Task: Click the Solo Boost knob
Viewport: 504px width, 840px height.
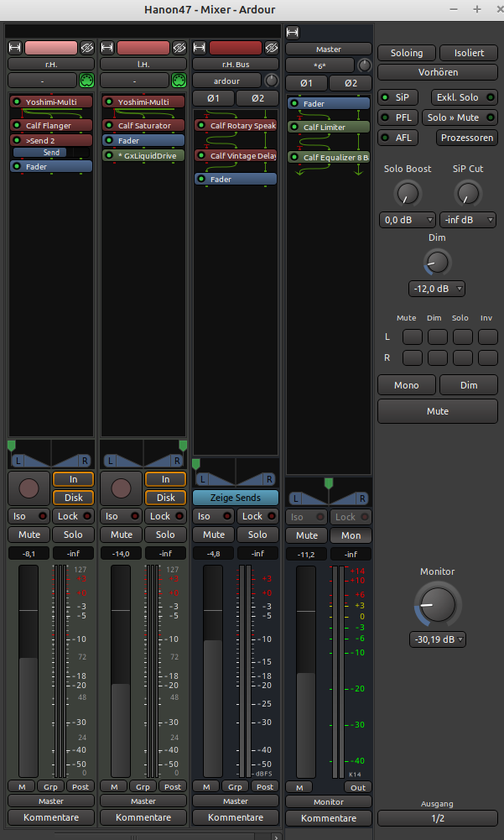Action: (x=408, y=193)
